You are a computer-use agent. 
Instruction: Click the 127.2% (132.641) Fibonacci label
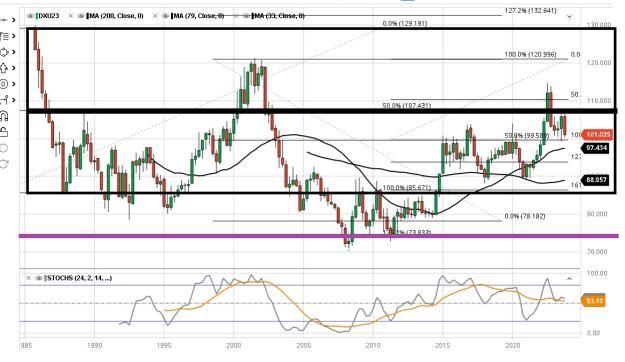(530, 10)
